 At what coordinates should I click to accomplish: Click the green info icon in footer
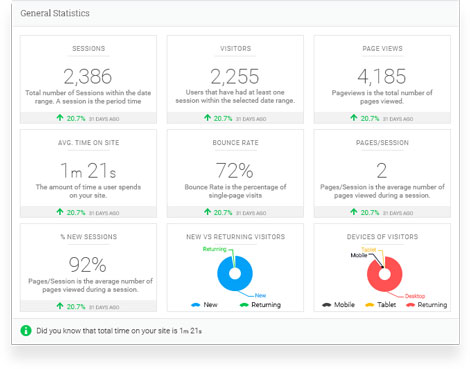[x=26, y=330]
